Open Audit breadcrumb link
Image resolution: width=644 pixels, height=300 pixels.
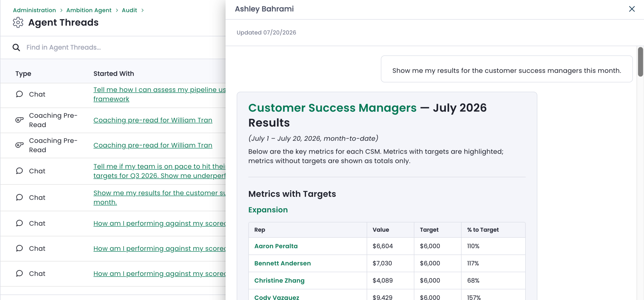point(129,10)
